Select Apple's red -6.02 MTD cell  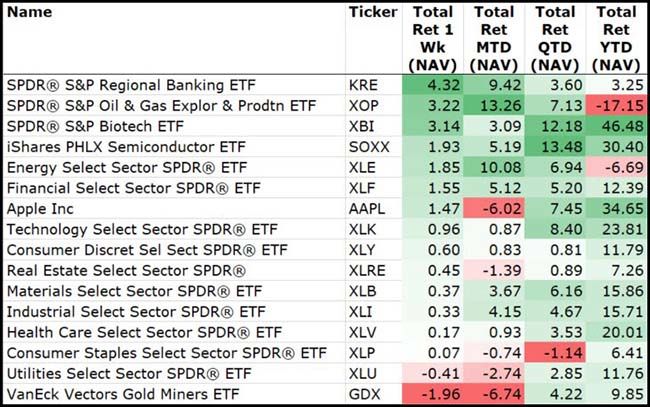tap(497, 209)
